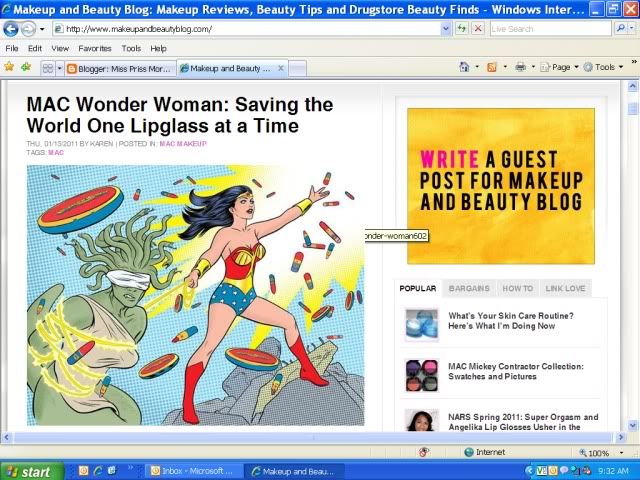
Task: Open the Windows Start menu
Action: click(x=32, y=471)
